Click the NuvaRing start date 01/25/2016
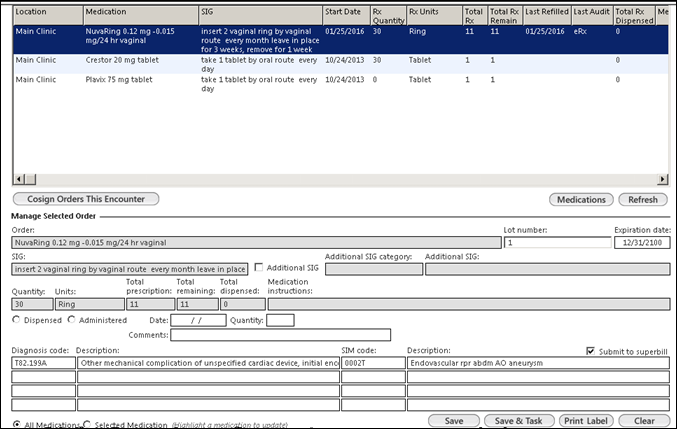 [345, 32]
